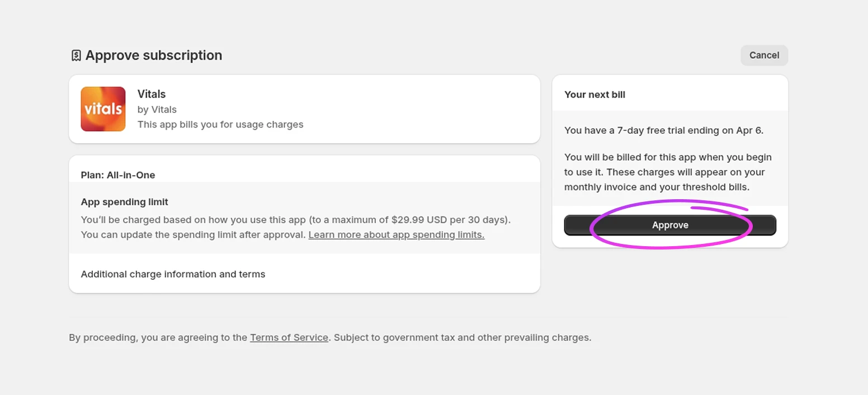Click the Approve button
868x395 pixels.
[670, 225]
